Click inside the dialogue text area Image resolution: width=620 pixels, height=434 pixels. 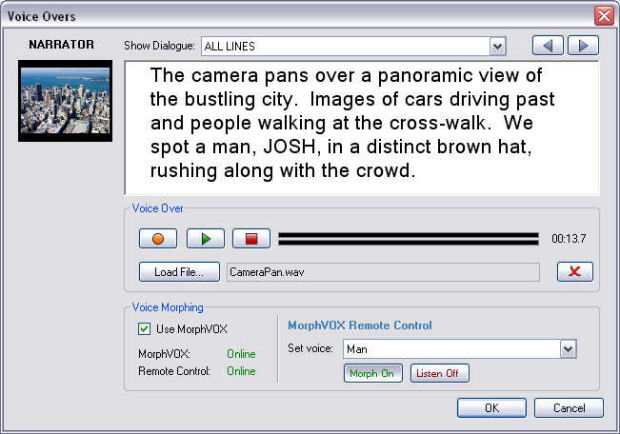coord(361,127)
